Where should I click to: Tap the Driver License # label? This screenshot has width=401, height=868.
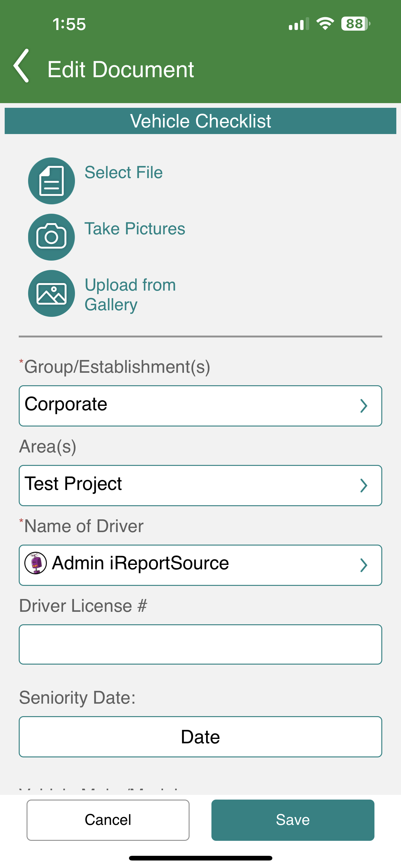point(83,606)
